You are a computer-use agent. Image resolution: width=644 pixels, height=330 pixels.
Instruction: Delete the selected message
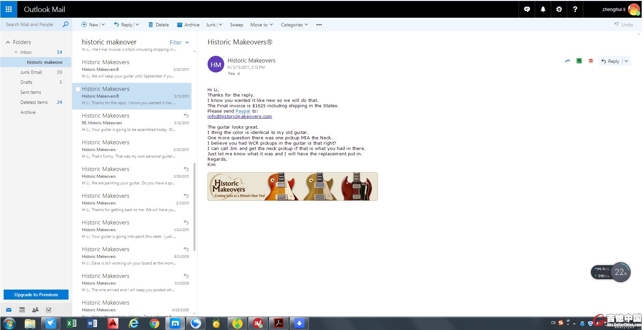[159, 25]
